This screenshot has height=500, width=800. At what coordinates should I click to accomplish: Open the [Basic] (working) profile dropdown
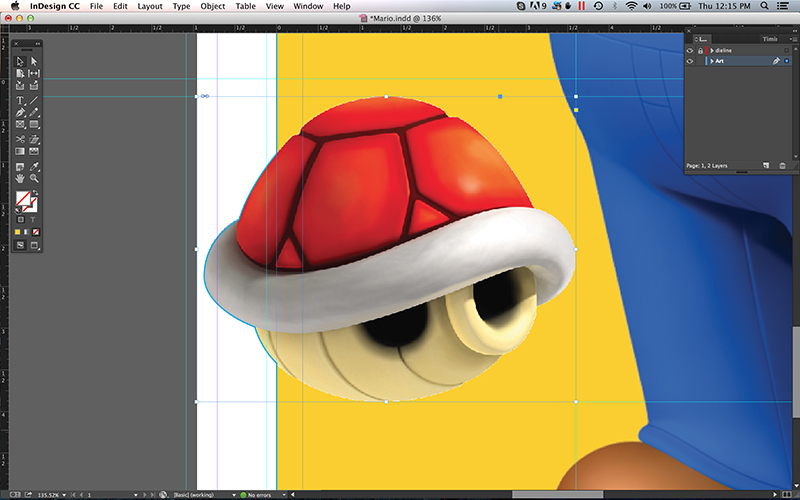[x=234, y=495]
